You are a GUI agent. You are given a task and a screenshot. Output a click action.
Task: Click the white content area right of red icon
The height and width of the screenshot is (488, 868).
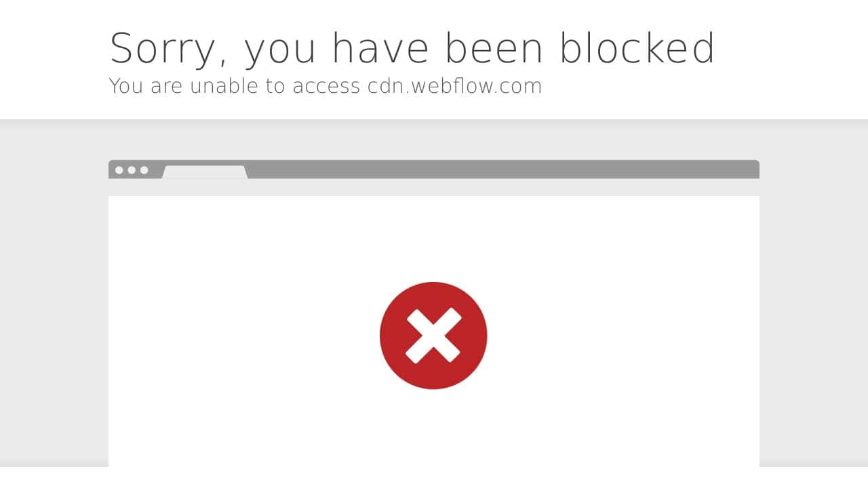click(x=623, y=335)
